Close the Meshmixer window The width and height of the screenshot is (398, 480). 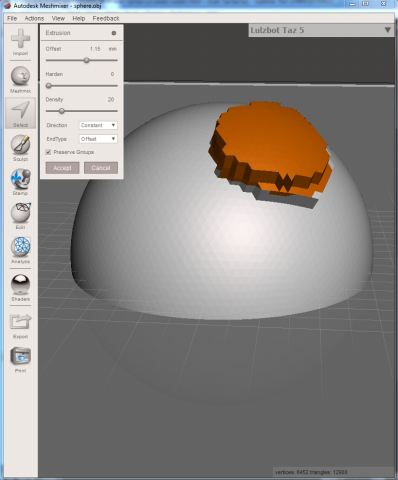(383, 4)
